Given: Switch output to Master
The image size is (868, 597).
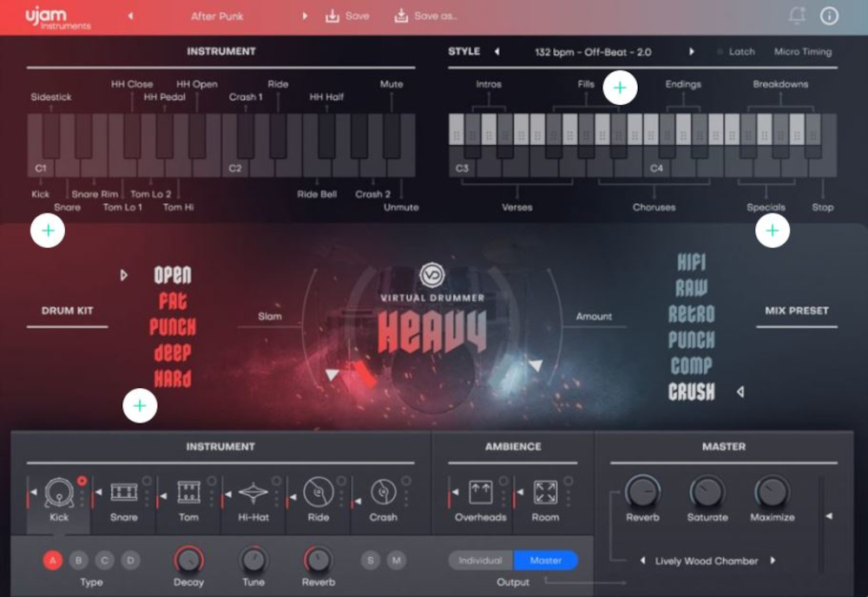Looking at the screenshot, I should [x=546, y=561].
